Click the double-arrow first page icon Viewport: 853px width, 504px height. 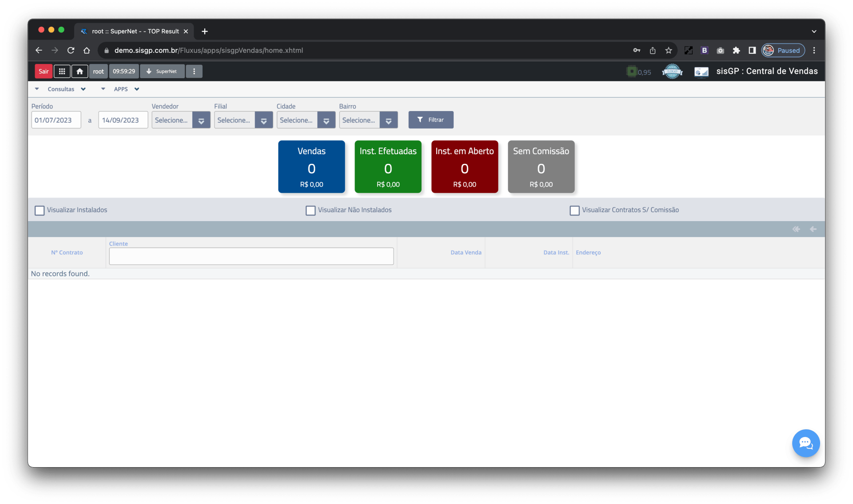(x=796, y=229)
